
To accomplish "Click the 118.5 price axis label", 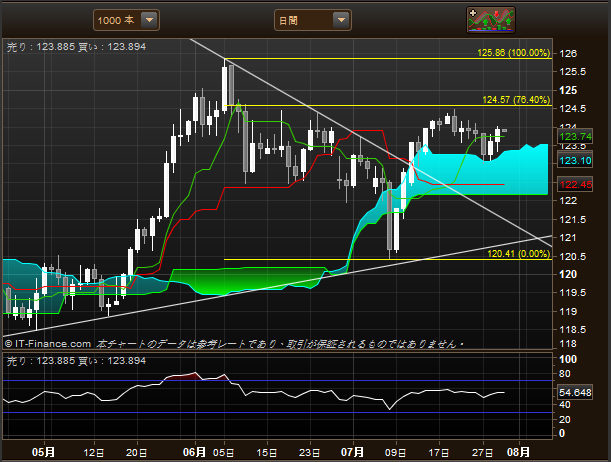I will 572,330.
